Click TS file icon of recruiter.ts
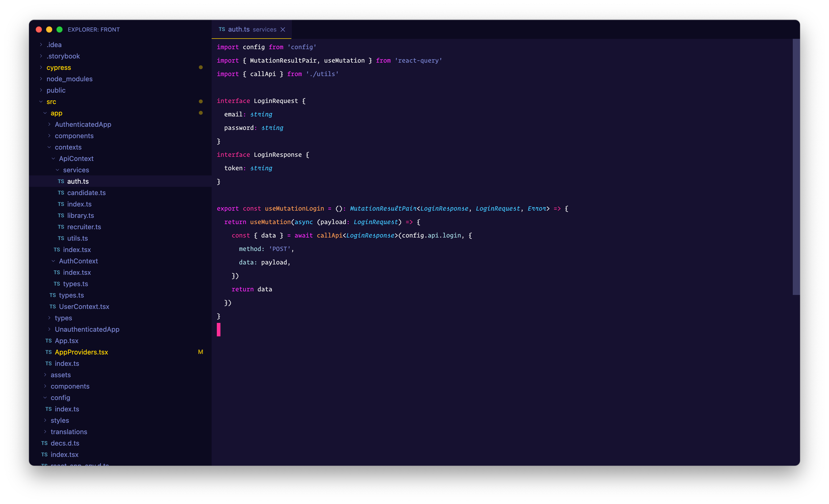The width and height of the screenshot is (829, 504). click(61, 227)
